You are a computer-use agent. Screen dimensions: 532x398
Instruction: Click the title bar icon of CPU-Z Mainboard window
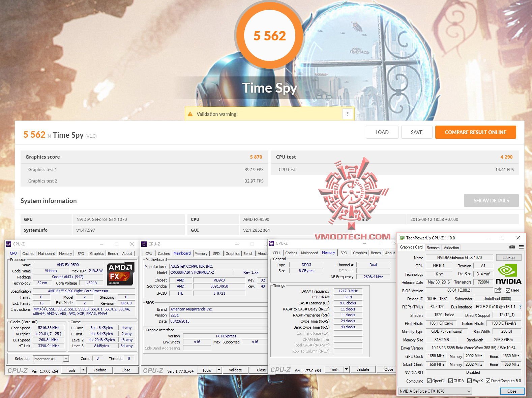coord(144,244)
